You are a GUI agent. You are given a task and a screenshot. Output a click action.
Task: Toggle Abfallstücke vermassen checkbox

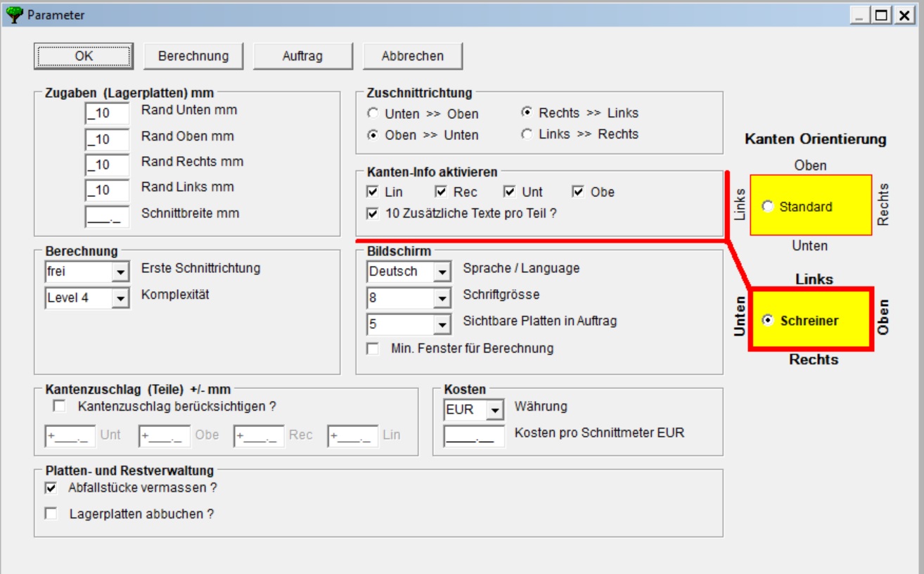[51, 487]
